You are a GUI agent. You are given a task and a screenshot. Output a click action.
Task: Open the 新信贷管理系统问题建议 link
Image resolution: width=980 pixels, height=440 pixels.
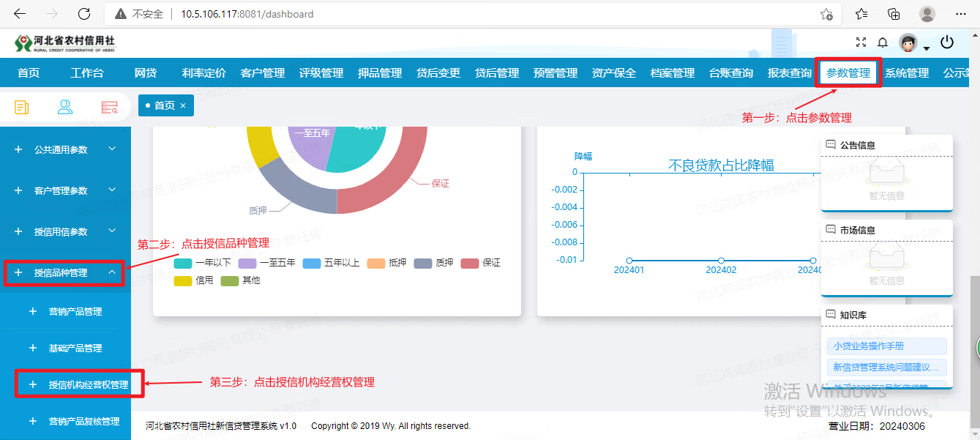tap(886, 365)
